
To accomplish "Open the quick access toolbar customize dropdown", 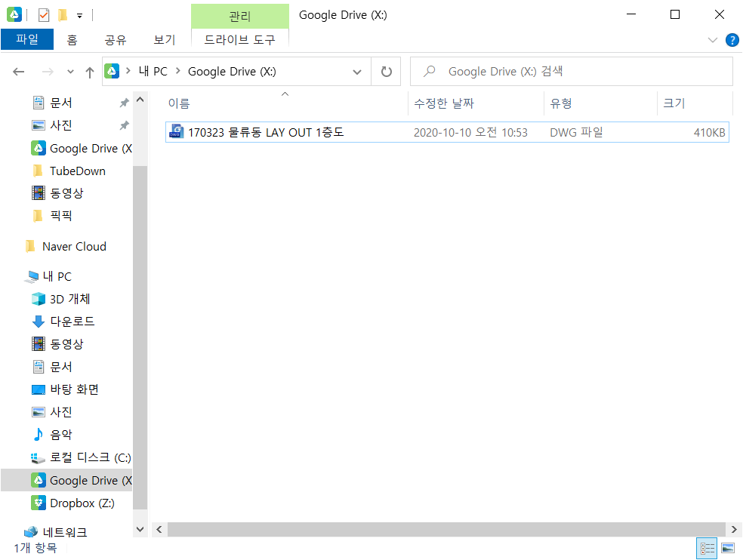I will pos(79,16).
